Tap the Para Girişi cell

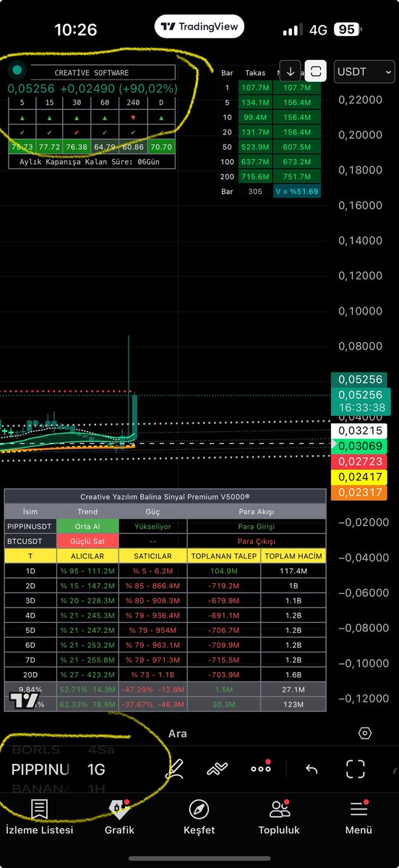click(x=257, y=527)
